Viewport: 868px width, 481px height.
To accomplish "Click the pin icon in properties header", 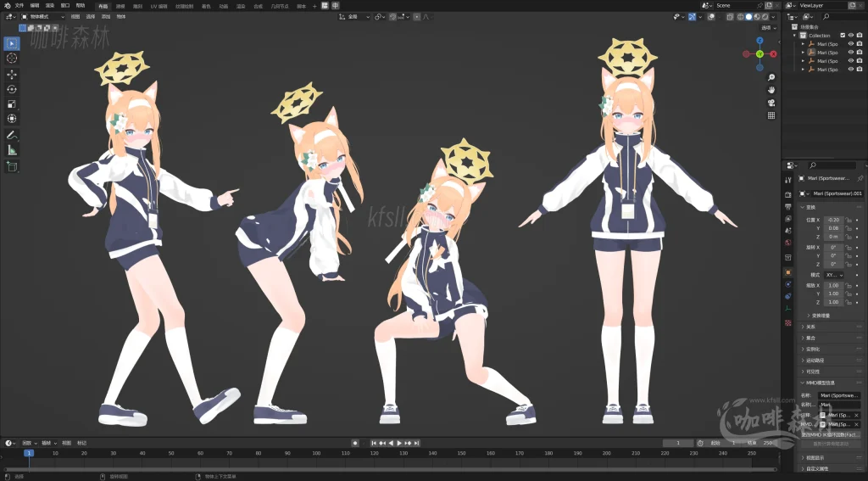I will coord(860,178).
